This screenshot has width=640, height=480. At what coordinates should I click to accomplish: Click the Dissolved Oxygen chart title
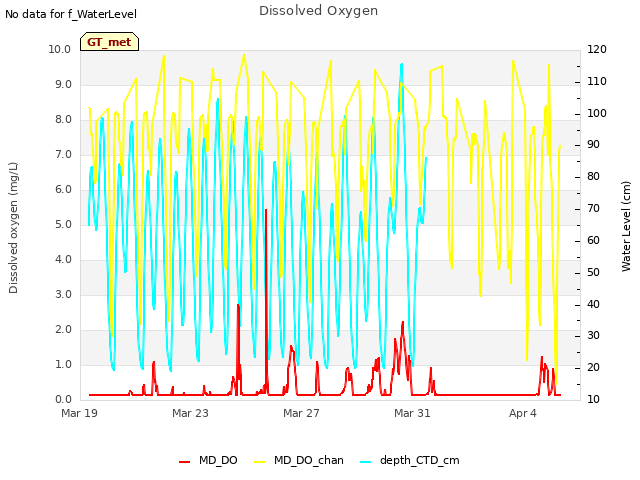(x=318, y=11)
